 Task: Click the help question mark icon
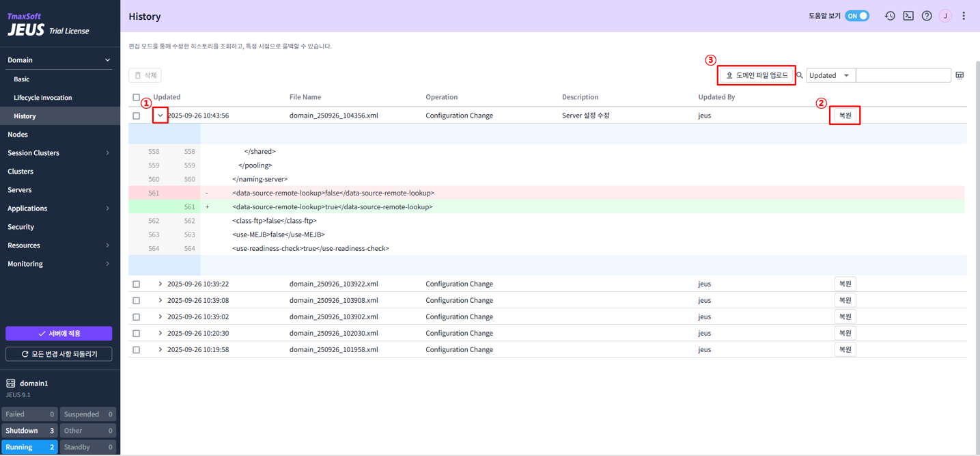coord(927,16)
